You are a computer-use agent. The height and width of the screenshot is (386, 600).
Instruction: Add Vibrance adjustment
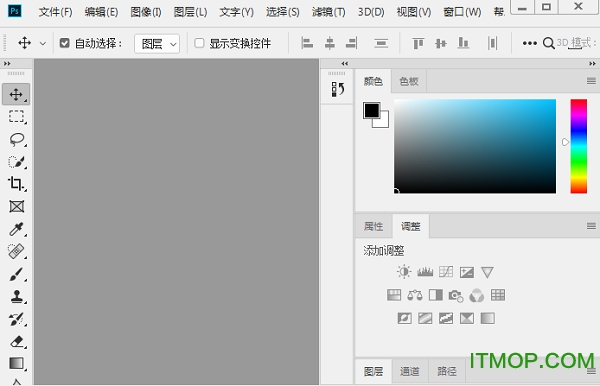coord(487,272)
